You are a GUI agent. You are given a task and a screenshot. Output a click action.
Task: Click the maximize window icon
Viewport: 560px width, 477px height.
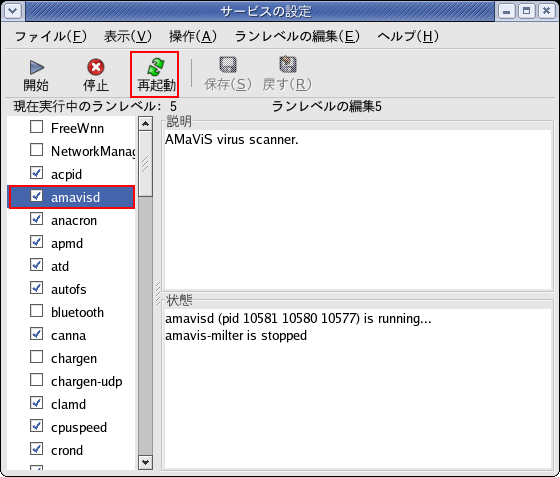(x=526, y=11)
